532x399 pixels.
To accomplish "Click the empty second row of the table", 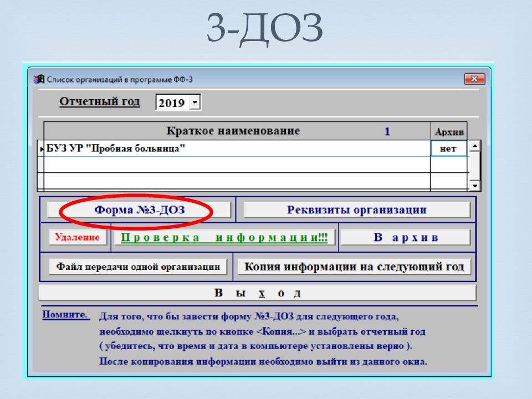I will [x=233, y=165].
